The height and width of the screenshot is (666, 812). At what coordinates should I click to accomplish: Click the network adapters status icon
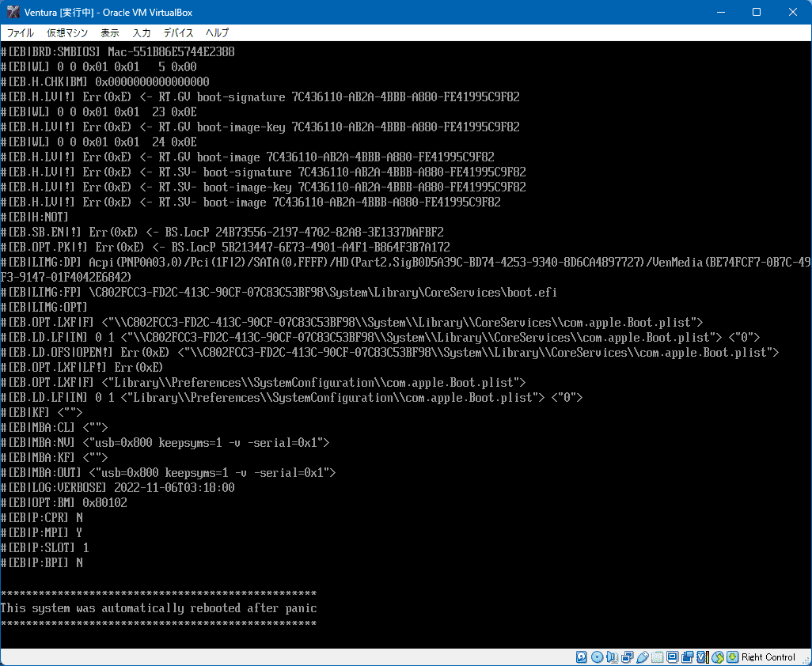pyautogui.click(x=627, y=657)
